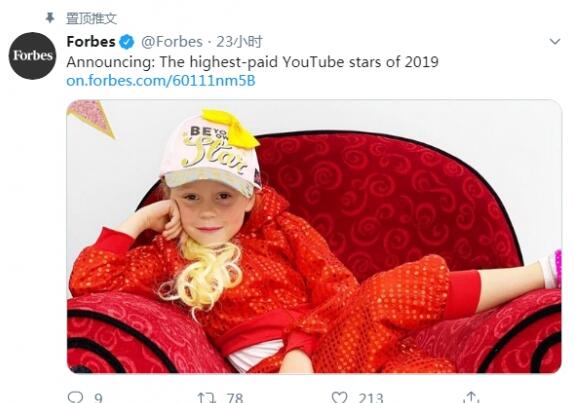Click the reply count 9
The height and width of the screenshot is (403, 574).
(x=98, y=398)
